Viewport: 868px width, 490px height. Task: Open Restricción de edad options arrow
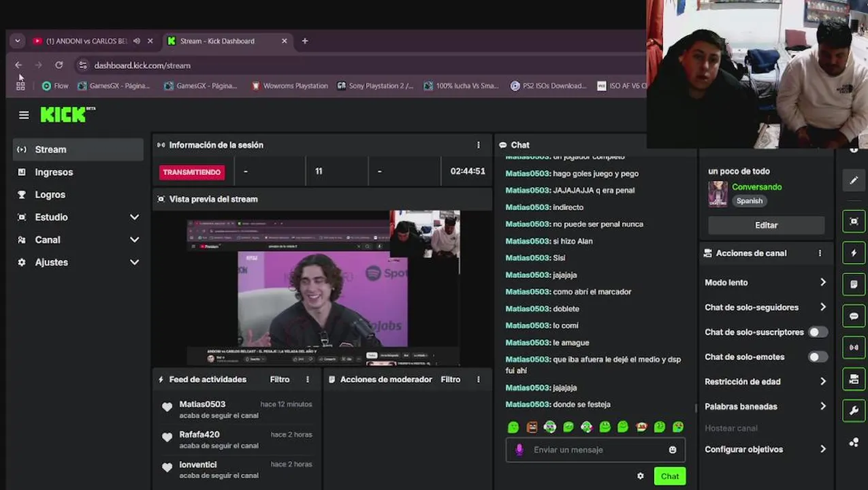point(823,382)
